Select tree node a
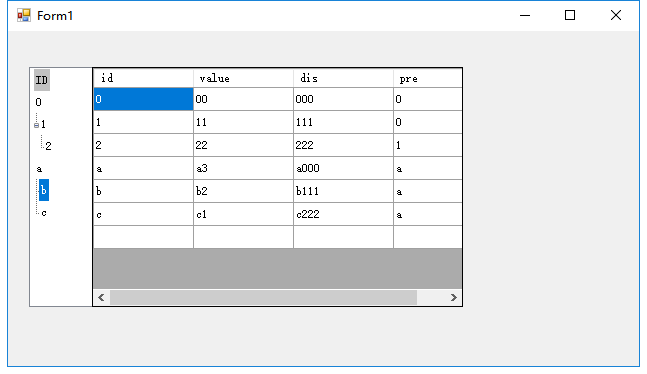Viewport: 647px width, 374px height. point(39,169)
